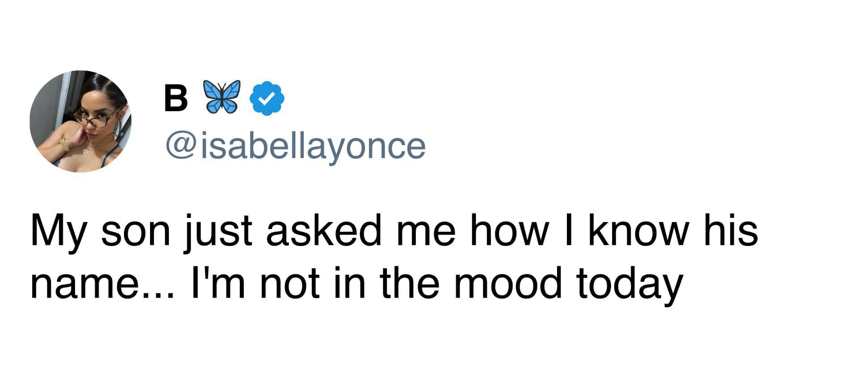This screenshot has width=868, height=380.
Task: Click the word "how" in the tweet
Action: coord(509,232)
